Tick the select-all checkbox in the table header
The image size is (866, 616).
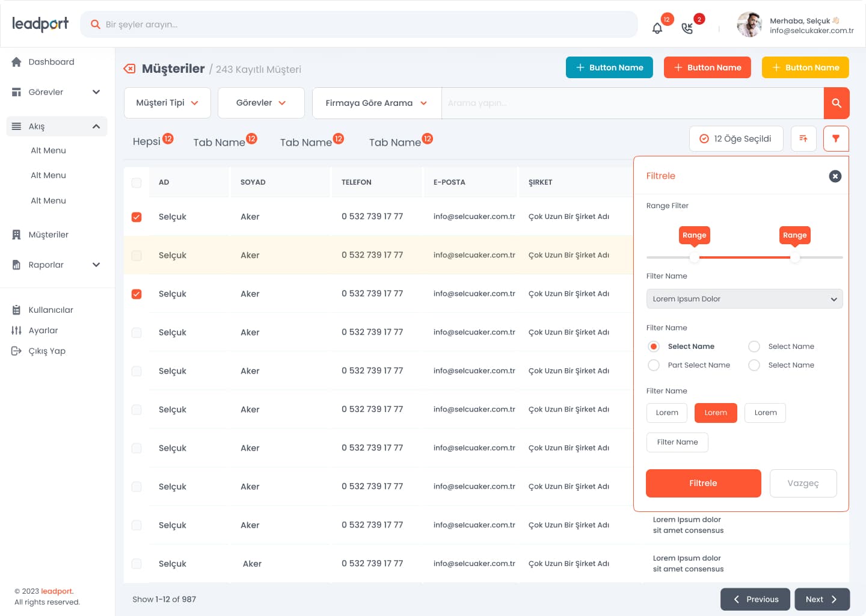137,183
